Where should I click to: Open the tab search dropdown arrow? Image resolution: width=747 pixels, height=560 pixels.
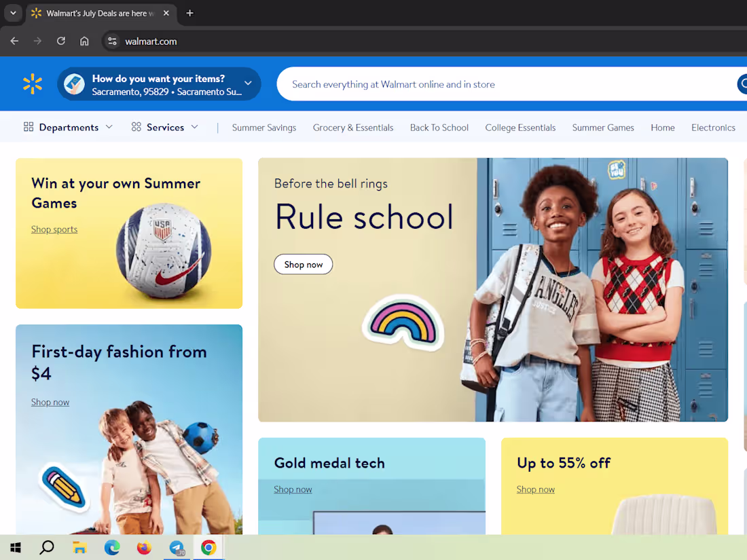point(13,13)
